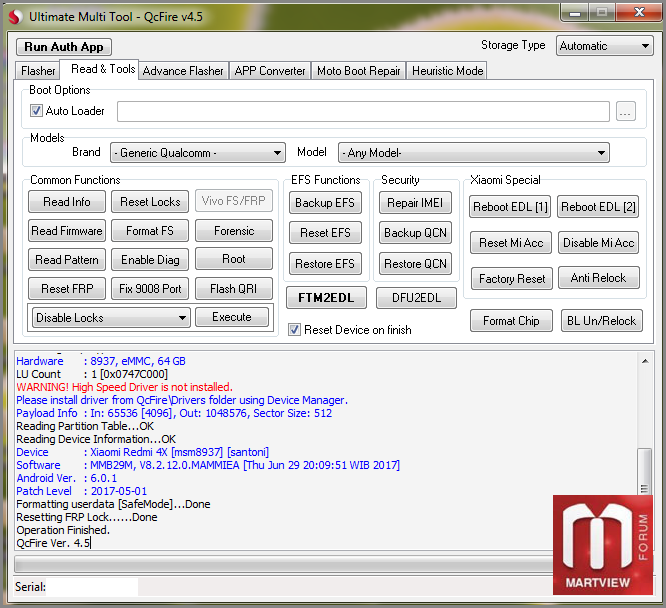Click Reboot EDL [2] button
666x608 pixels.
598,206
